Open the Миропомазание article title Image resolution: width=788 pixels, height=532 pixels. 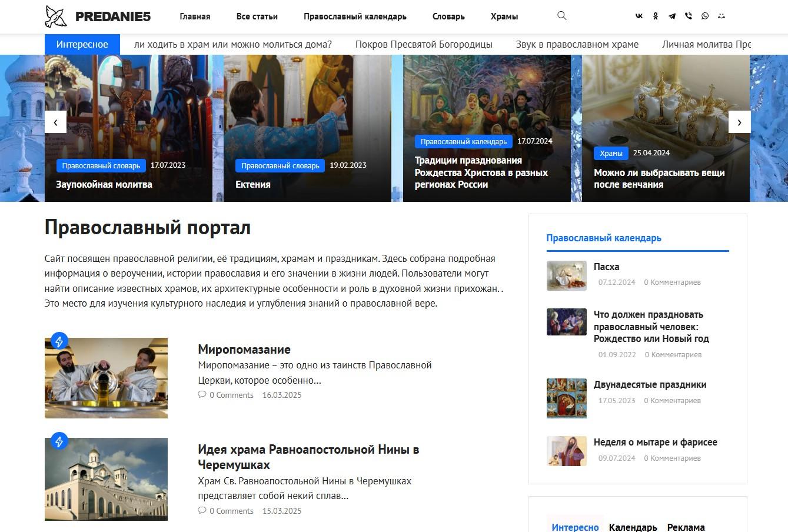244,349
